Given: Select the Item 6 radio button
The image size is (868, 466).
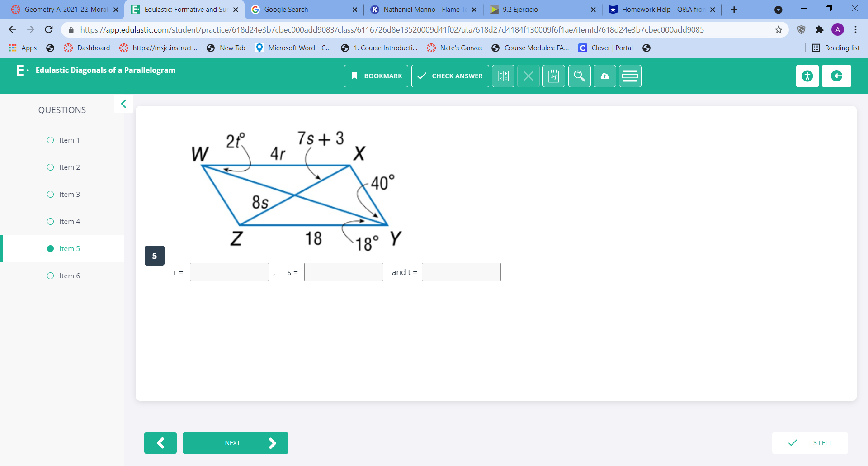Looking at the screenshot, I should 50,276.
